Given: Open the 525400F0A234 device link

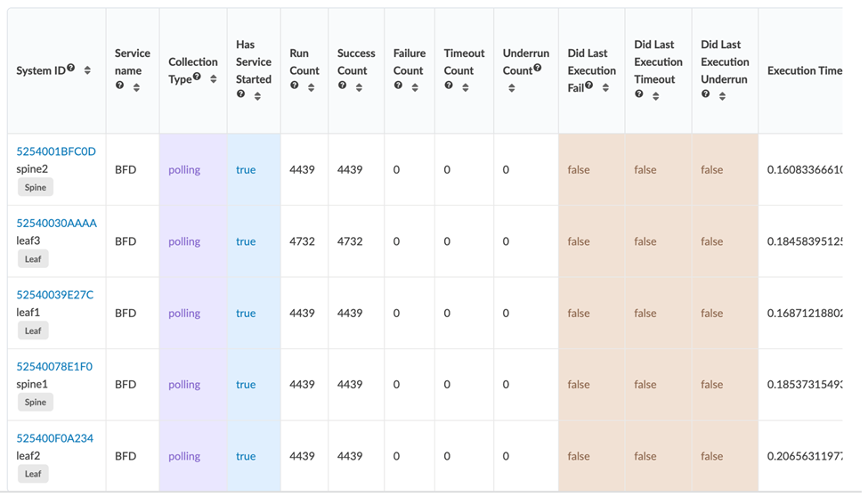Looking at the screenshot, I should coord(55,438).
